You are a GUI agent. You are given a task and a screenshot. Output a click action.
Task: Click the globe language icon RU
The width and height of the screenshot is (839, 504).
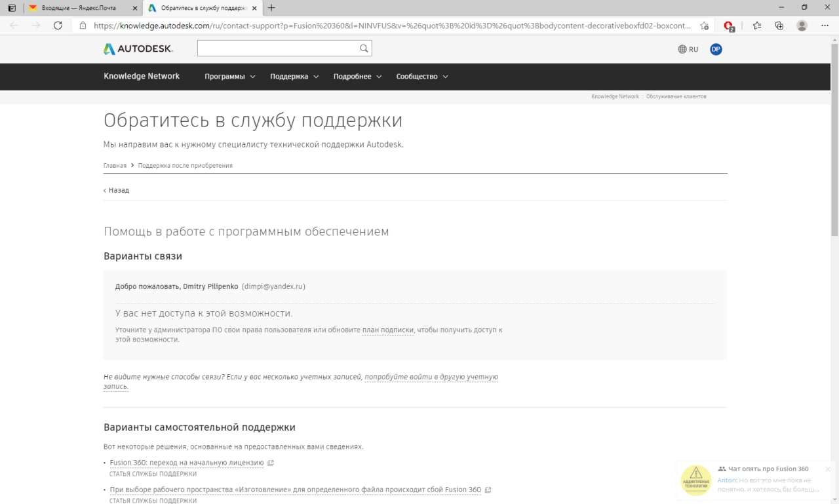tap(688, 49)
